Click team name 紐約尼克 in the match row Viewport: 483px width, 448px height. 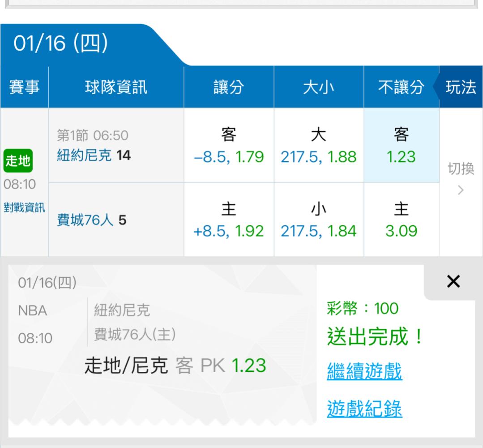point(84,155)
